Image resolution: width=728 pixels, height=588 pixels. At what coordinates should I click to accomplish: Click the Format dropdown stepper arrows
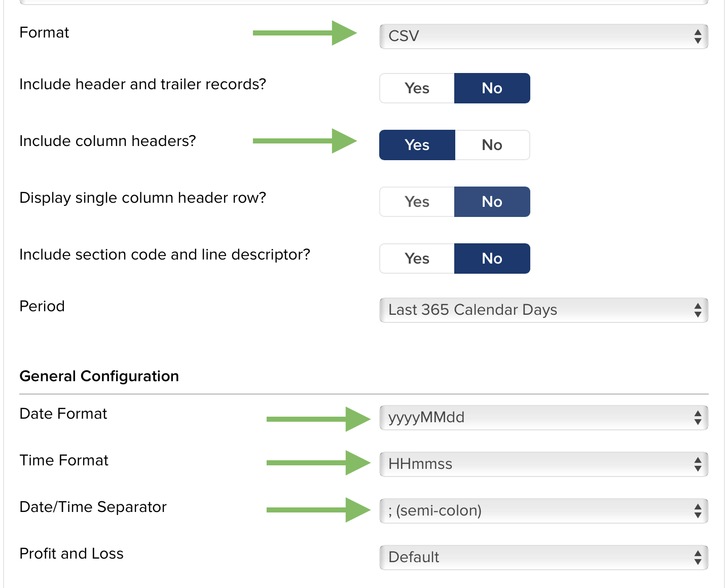pyautogui.click(x=698, y=36)
